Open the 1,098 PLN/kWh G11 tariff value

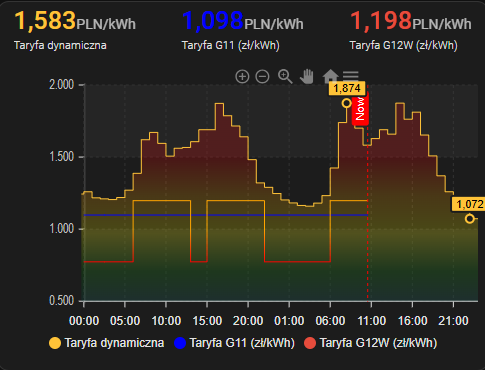click(243, 21)
